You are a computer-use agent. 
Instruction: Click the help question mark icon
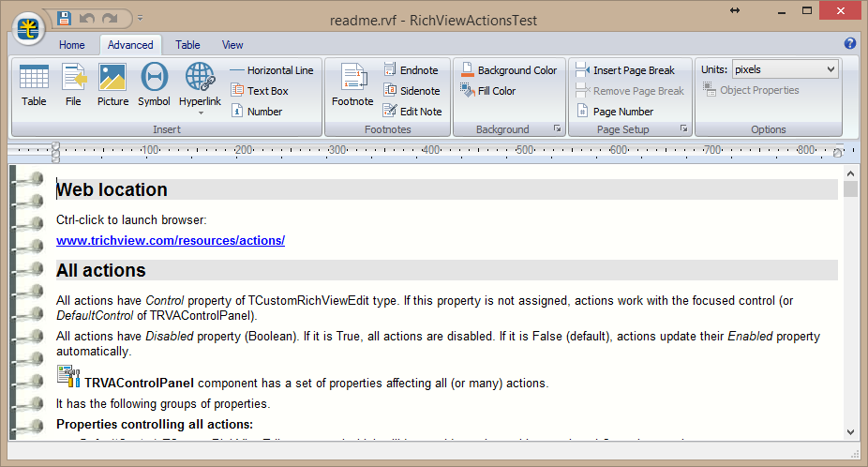pos(850,44)
